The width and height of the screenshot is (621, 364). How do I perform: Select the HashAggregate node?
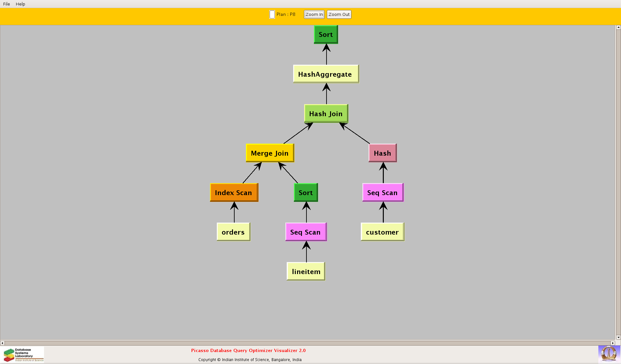(x=326, y=74)
